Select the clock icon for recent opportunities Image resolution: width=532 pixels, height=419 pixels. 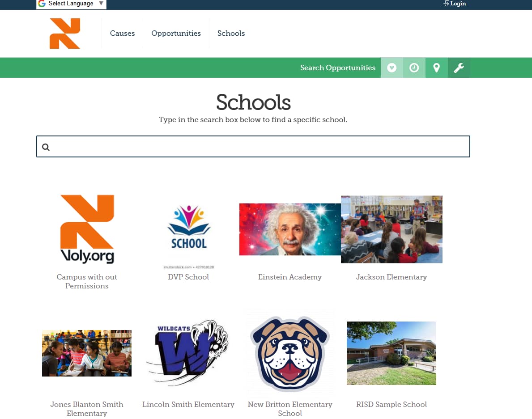(x=414, y=68)
